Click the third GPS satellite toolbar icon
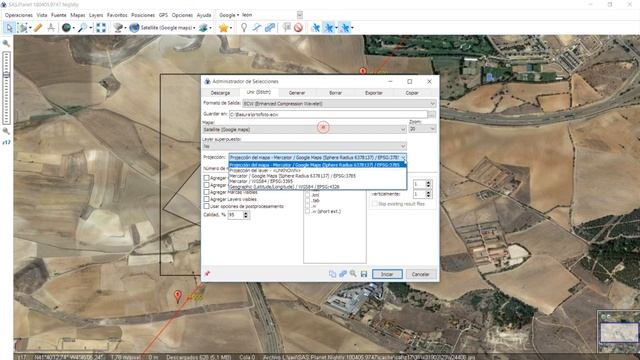 click(x=345, y=27)
